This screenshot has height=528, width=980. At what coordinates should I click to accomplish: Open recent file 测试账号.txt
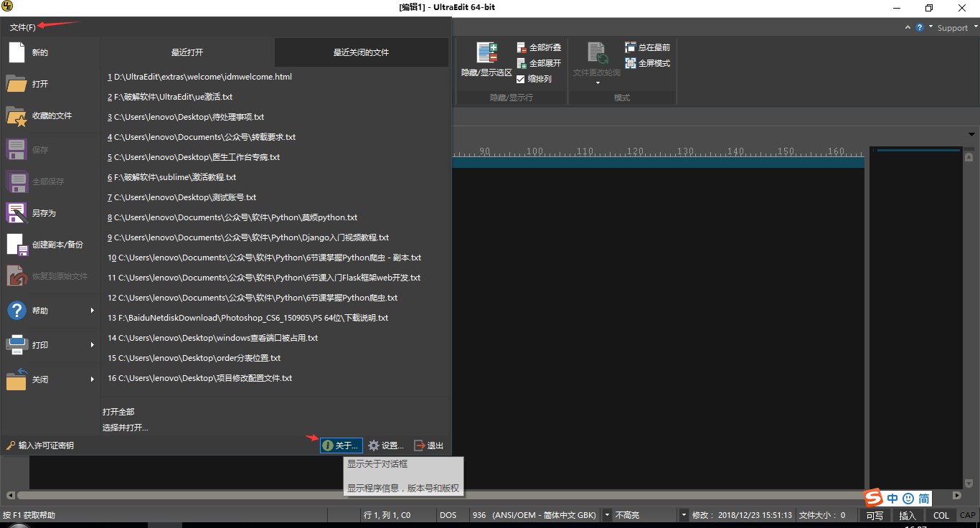pyautogui.click(x=182, y=197)
